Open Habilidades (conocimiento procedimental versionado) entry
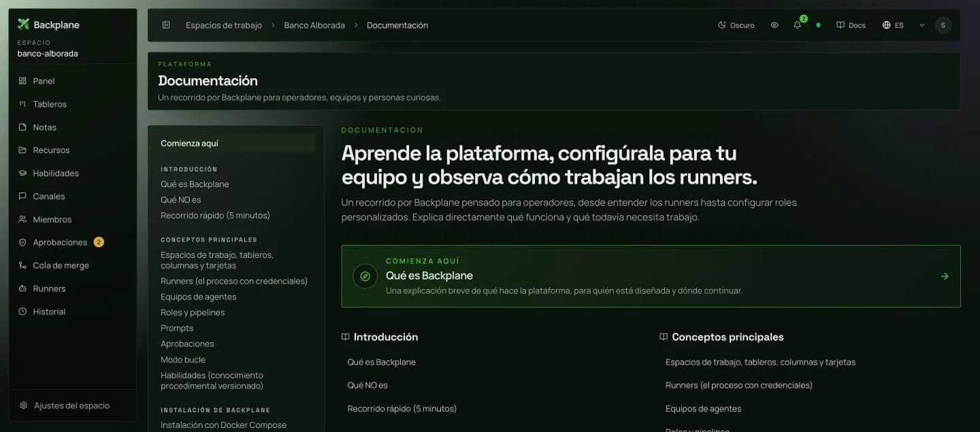Image resolution: width=980 pixels, height=432 pixels. pos(212,380)
